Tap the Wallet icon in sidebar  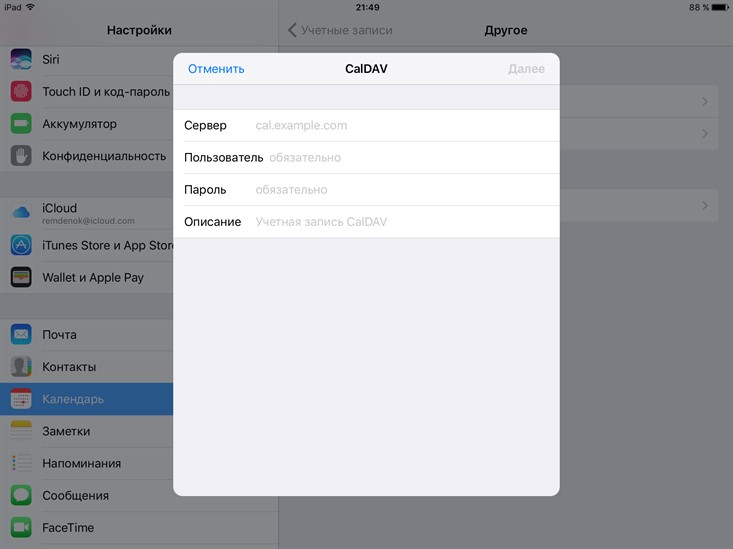[21, 277]
